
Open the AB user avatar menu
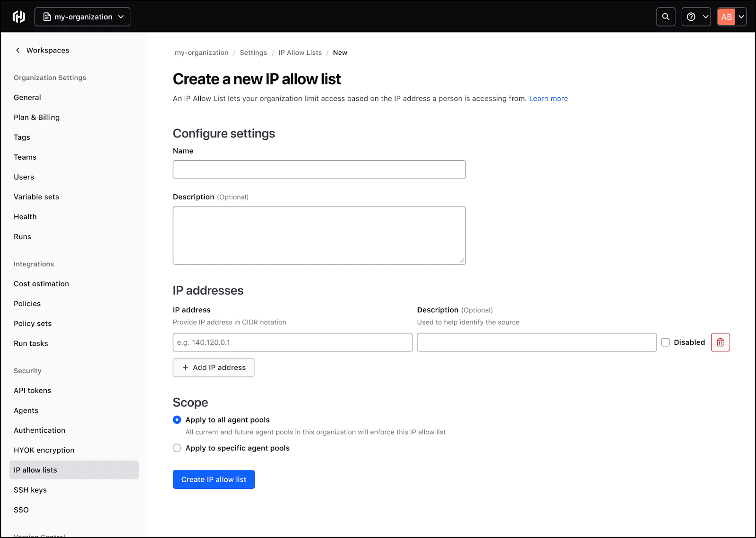point(726,17)
